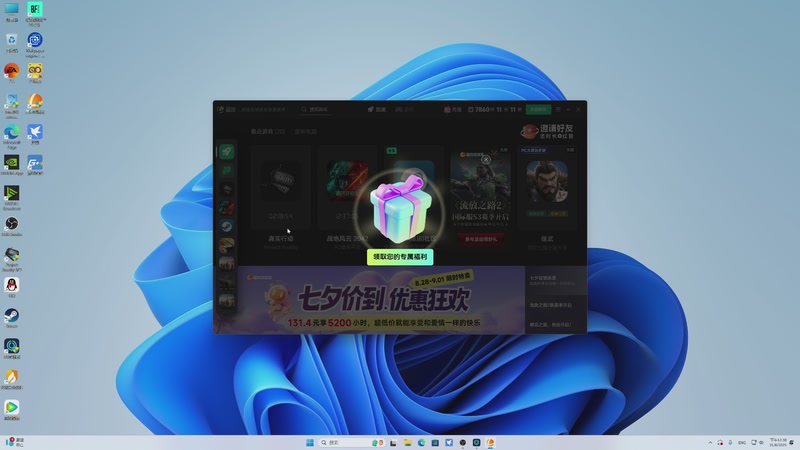Image resolution: width=800 pixels, height=450 pixels.
Task: Open the NVIDIA Broadcast desktop shortcut
Action: pos(12,197)
